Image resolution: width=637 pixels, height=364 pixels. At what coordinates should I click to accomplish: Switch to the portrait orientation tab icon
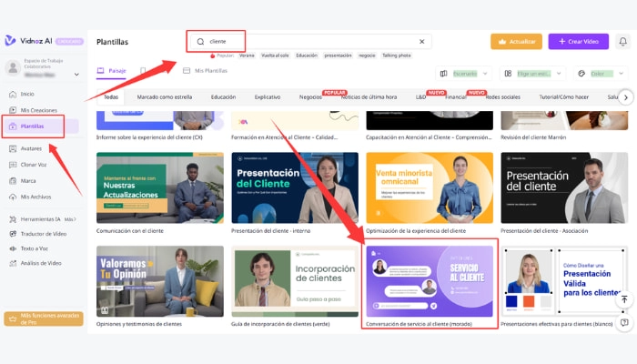143,71
